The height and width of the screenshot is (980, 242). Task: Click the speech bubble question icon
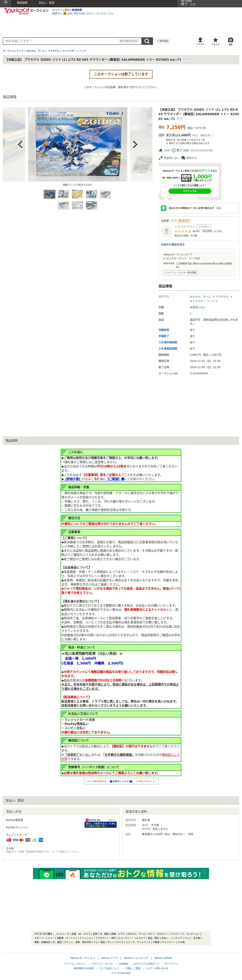pos(183,158)
